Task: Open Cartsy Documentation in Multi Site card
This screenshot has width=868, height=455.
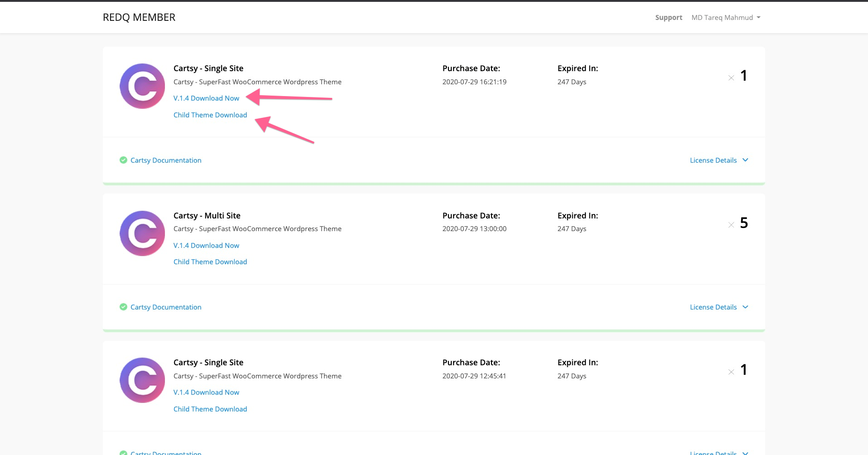Action: point(166,307)
